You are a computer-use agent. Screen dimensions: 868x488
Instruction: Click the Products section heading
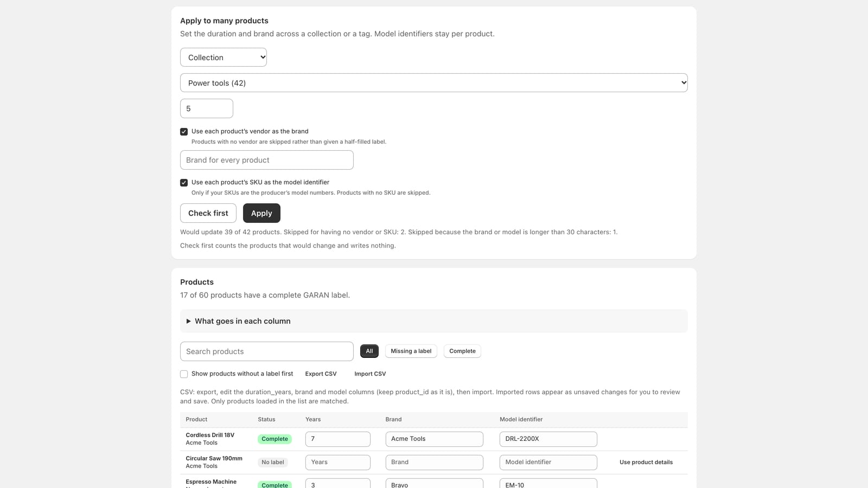coord(197,282)
